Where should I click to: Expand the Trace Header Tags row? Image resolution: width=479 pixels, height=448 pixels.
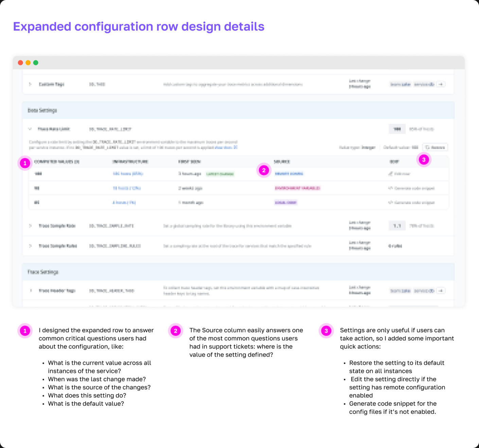31,291
